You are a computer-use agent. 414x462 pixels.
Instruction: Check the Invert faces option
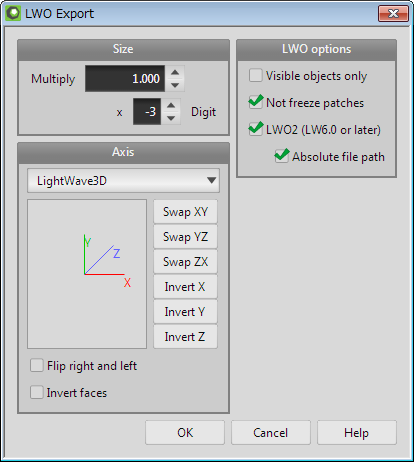pyautogui.click(x=37, y=392)
